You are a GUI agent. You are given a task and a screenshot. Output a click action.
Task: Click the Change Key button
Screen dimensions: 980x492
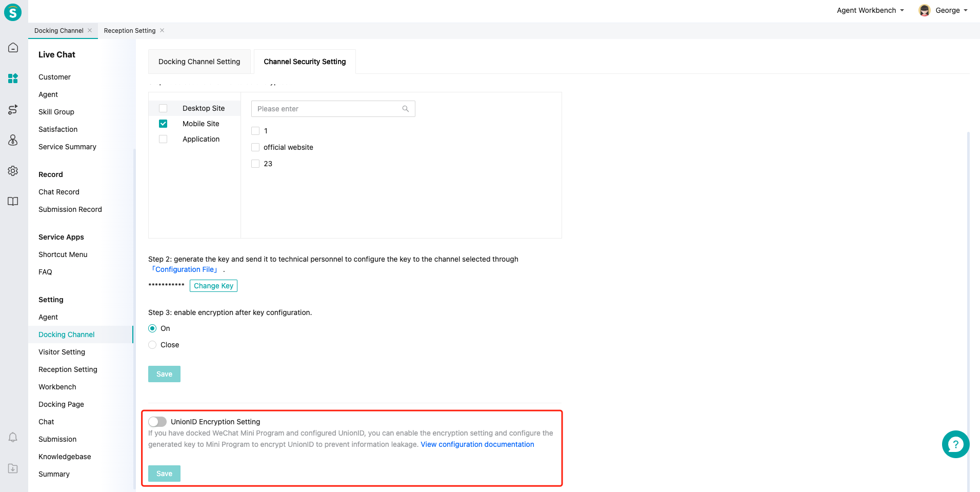point(213,286)
